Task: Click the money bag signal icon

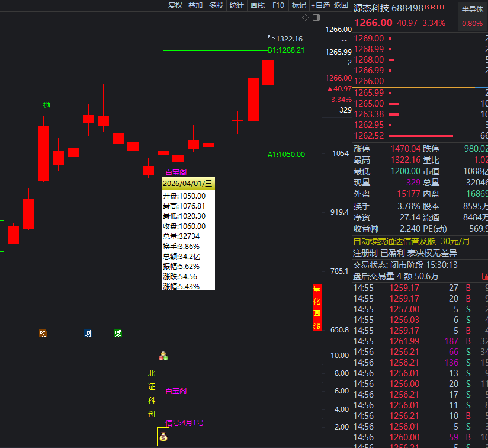Action: (x=163, y=438)
